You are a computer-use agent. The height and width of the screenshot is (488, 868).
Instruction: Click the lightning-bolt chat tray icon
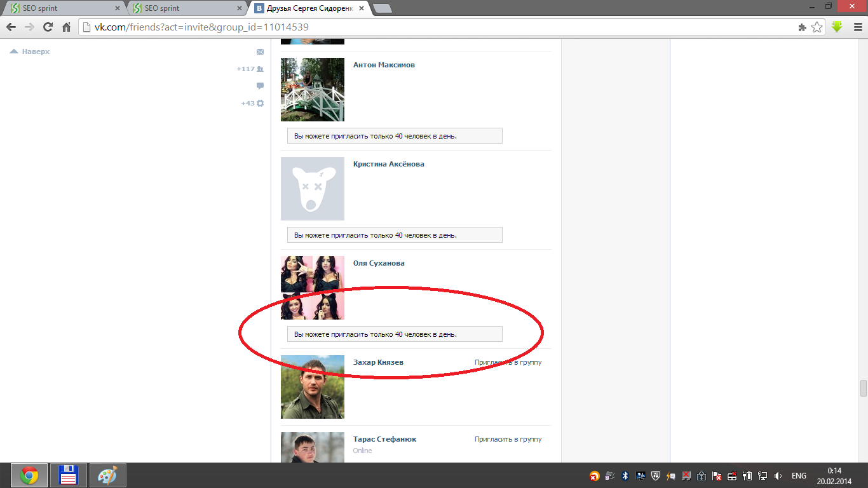point(671,476)
